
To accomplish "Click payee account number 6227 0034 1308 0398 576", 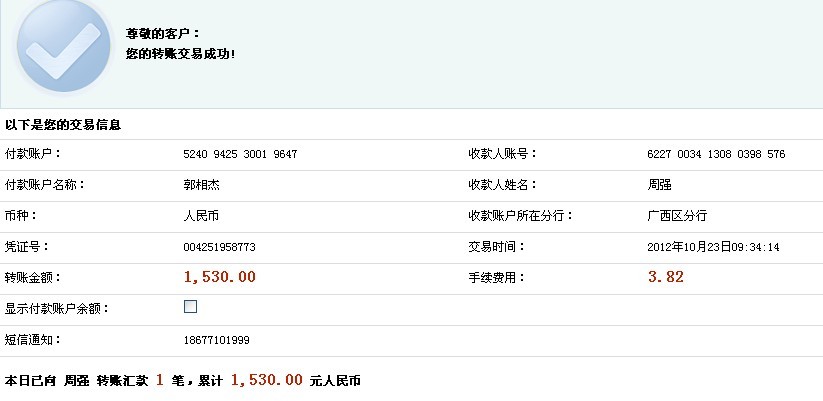I will tap(716, 154).
